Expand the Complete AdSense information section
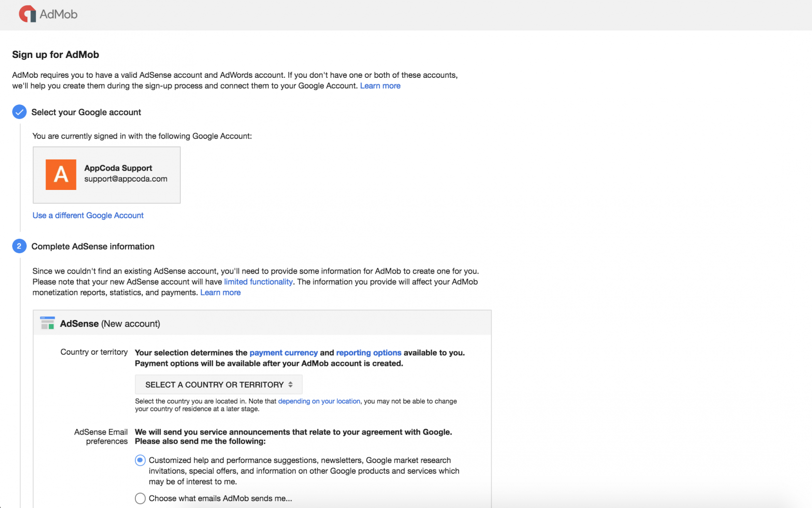 point(93,246)
